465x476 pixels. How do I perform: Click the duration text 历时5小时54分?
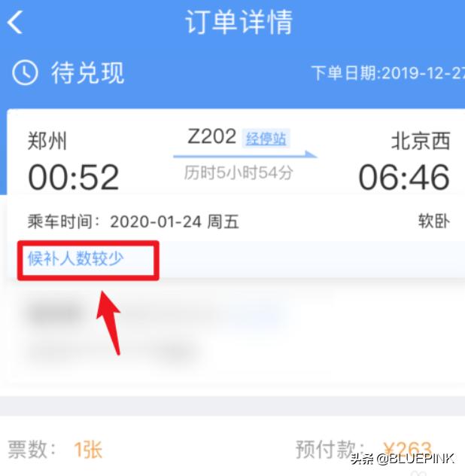click(x=239, y=172)
